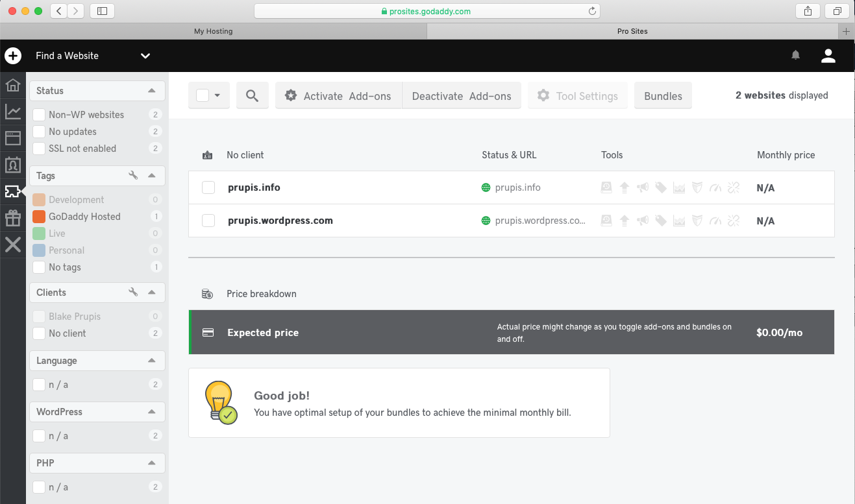
Task: Switch to the Pro Sites tab
Action: [x=632, y=31]
